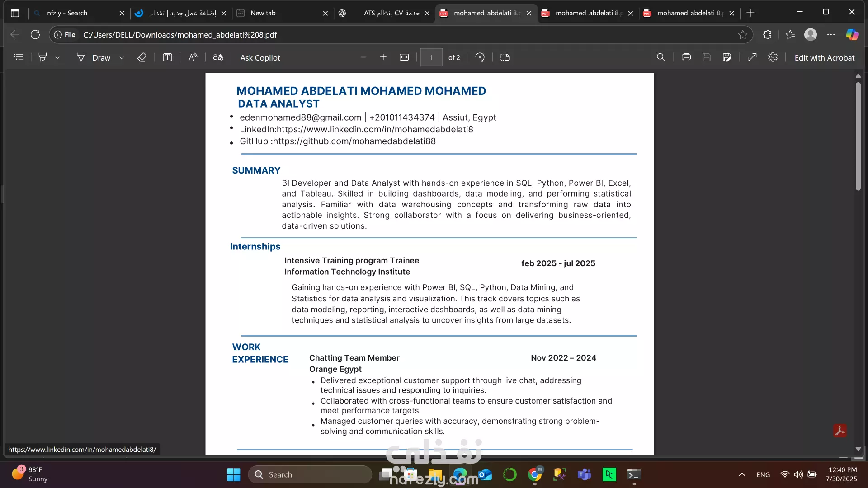The image size is (868, 488).
Task: Refresh the current page
Action: pos(35,35)
